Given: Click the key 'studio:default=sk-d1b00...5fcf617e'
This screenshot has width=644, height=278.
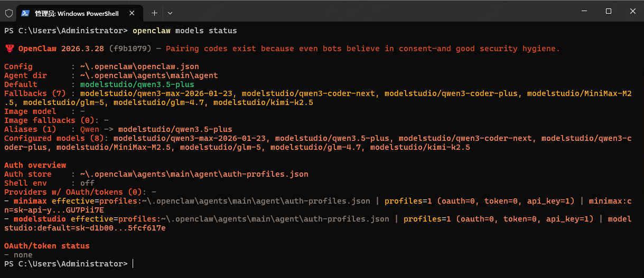Looking at the screenshot, I should tap(85, 228).
